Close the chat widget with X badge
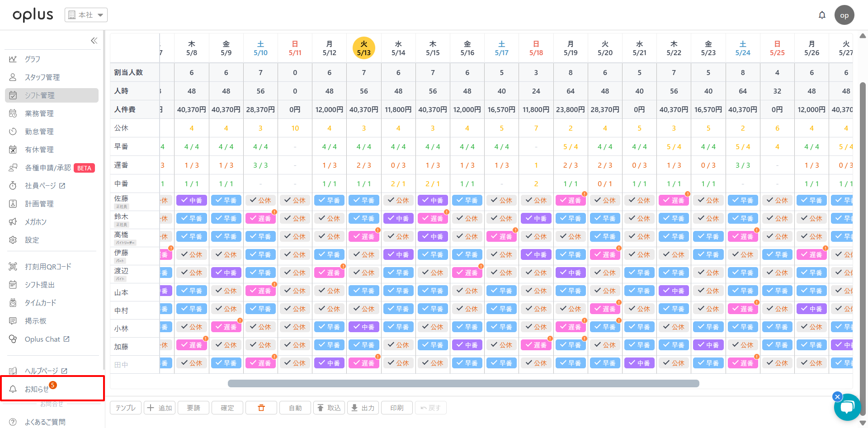Viewport: 868px width, 428px height. point(837,396)
